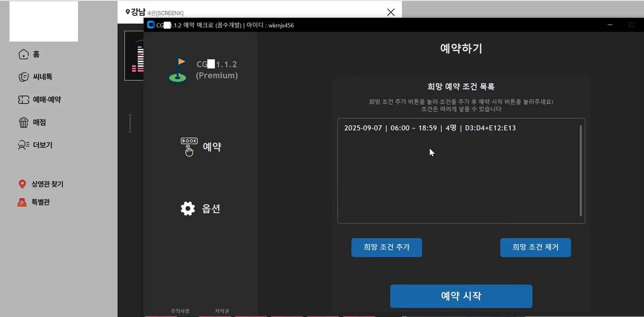Click the condition list scrollbar
Image resolution: width=644 pixels, height=317 pixels.
pos(581,170)
